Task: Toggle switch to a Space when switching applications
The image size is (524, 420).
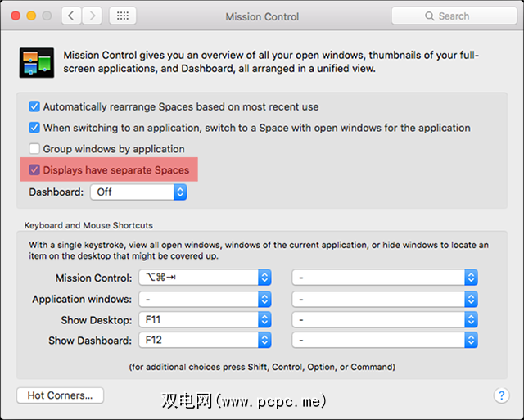Action: coord(34,128)
